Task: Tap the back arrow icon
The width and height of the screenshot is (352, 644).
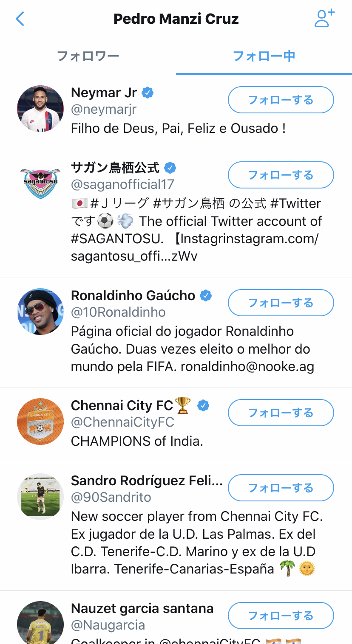Action: pos(20,19)
